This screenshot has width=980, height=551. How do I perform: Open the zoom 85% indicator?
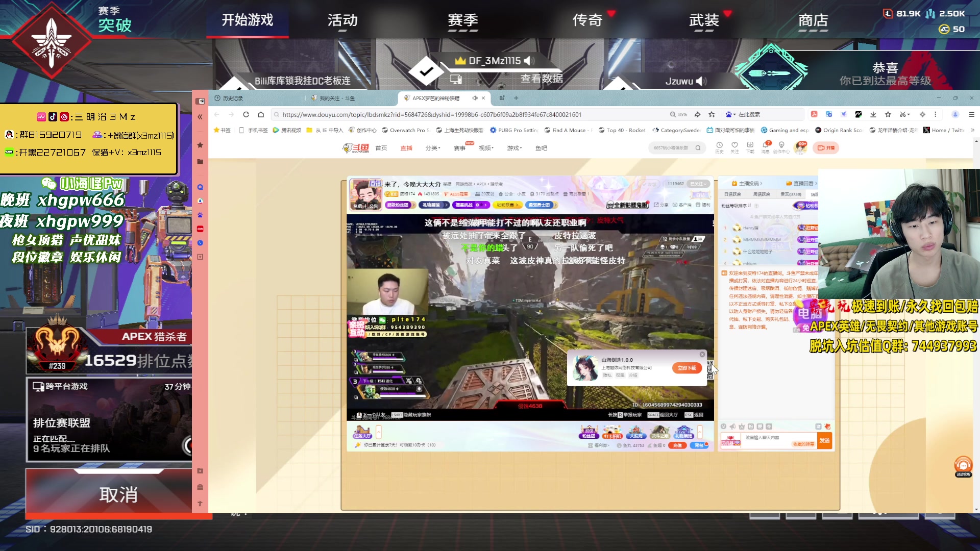[x=679, y=115]
